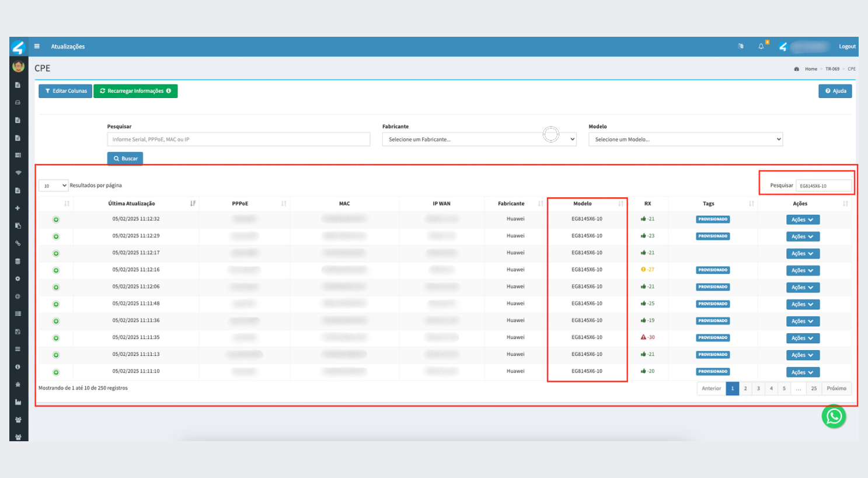Open the WhatsApp chat bubble

click(x=834, y=417)
